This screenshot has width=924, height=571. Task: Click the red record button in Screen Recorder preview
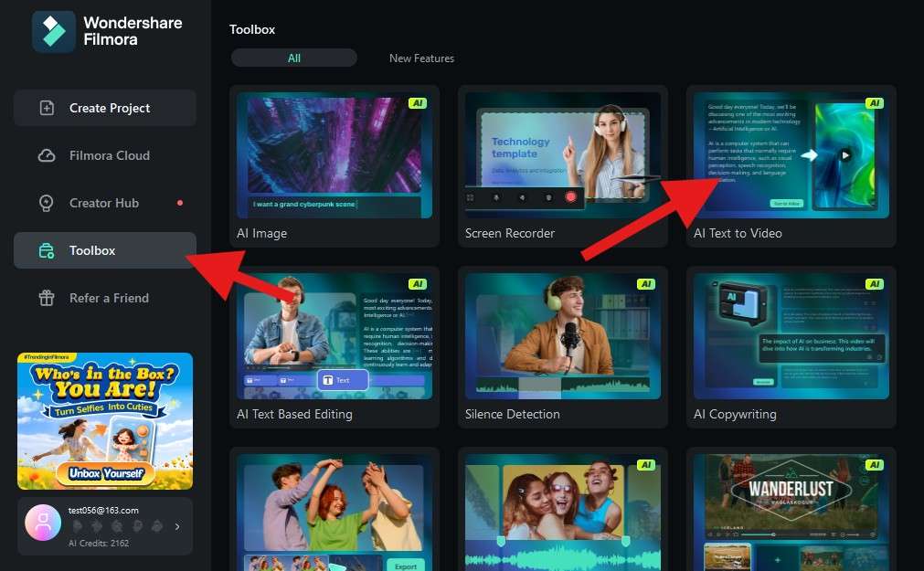pos(570,196)
